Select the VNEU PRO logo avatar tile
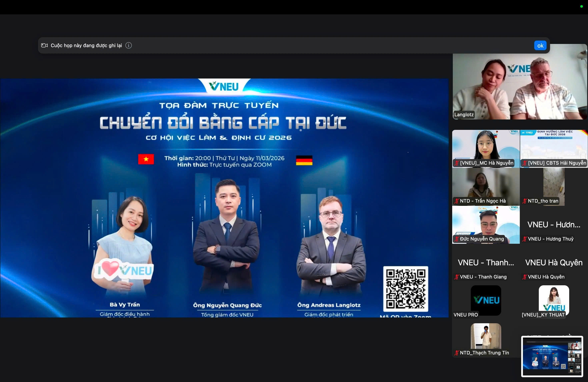The width and height of the screenshot is (588, 382). coord(486,300)
